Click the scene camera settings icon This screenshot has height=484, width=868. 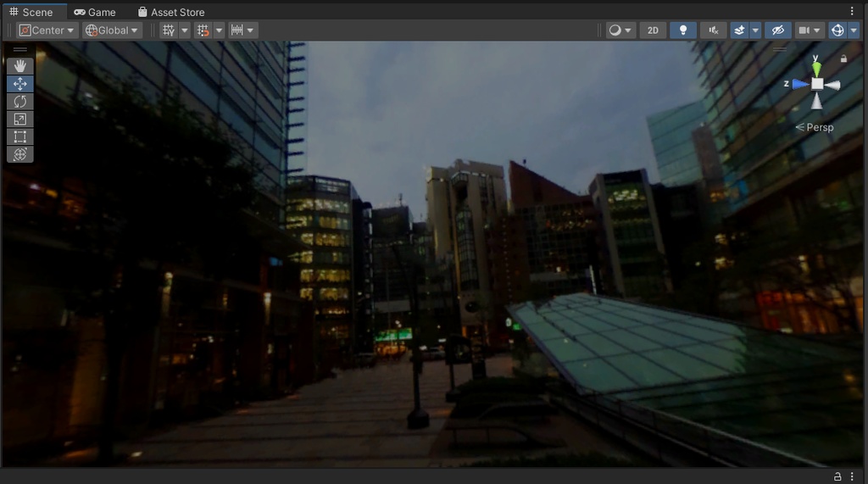coord(804,31)
